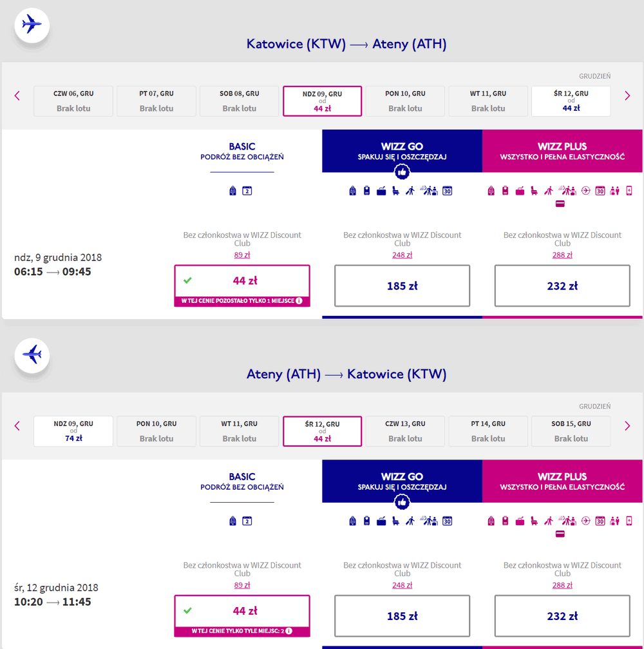Click the departing plane icon for Katowice flight
The width and height of the screenshot is (644, 649).
click(x=32, y=25)
